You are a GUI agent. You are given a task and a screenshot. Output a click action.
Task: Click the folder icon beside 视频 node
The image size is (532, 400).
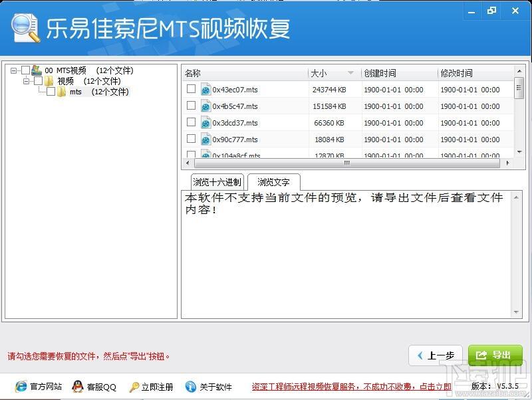click(x=49, y=81)
